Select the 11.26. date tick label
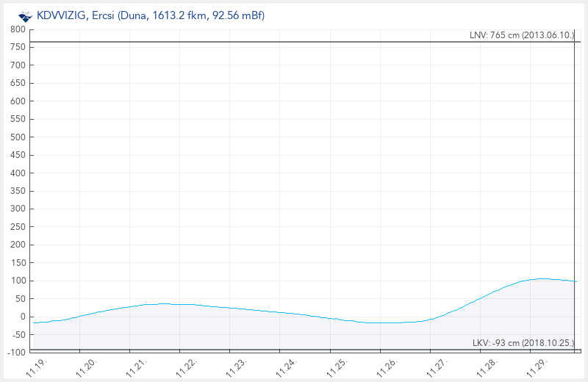 (387, 366)
